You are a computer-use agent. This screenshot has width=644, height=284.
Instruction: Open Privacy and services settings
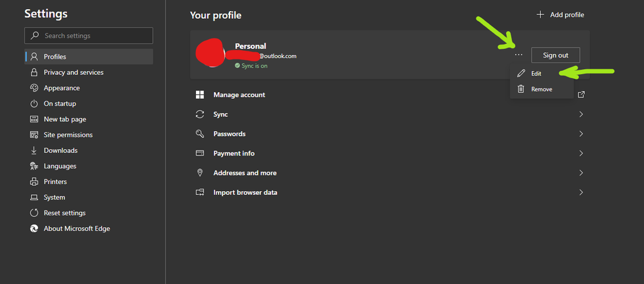[x=89, y=72]
